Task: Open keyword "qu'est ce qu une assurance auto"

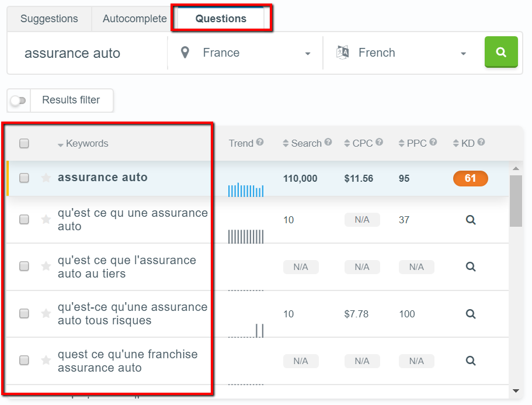Action: (x=133, y=219)
